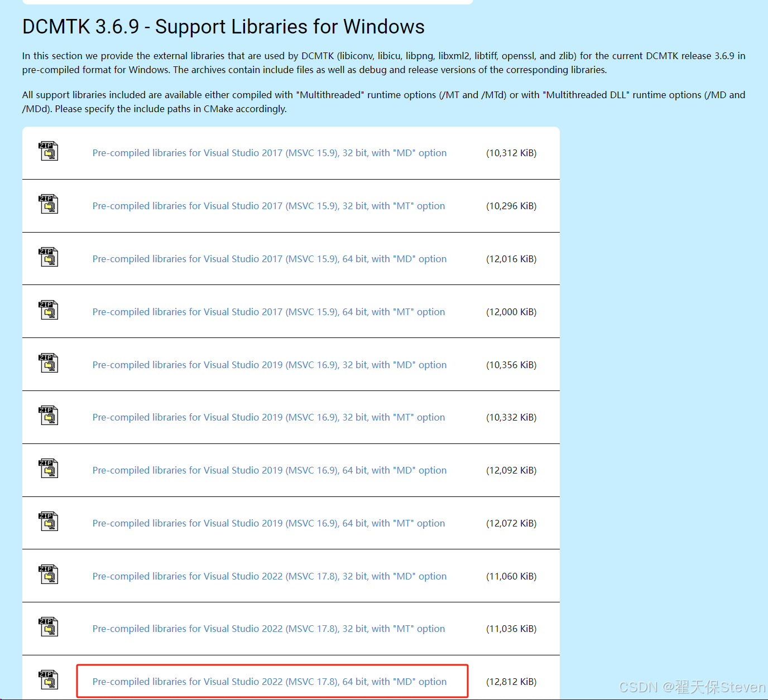Select the (12,000 KiB) file size text
Image resolution: width=768 pixels, height=700 pixels.
pos(511,312)
